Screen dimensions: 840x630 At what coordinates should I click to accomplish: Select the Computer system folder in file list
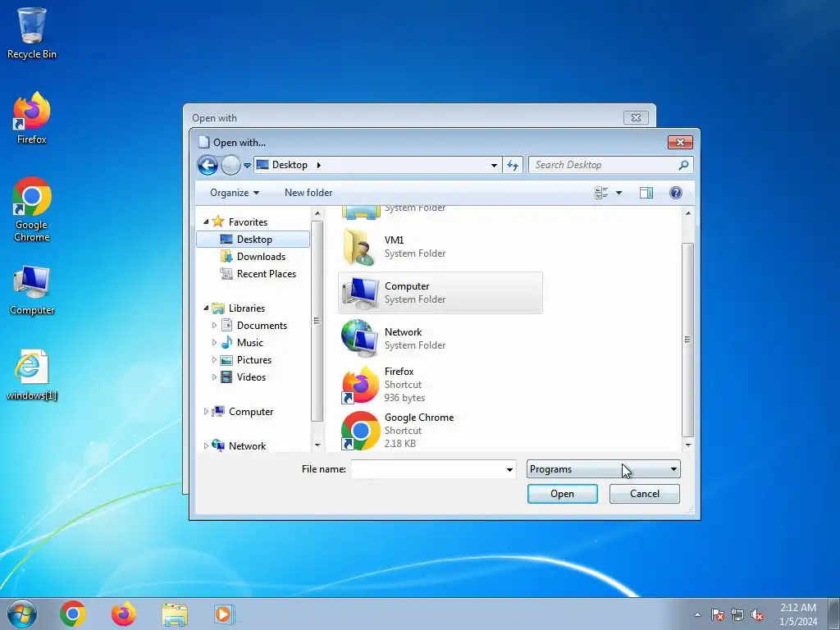pos(441,293)
